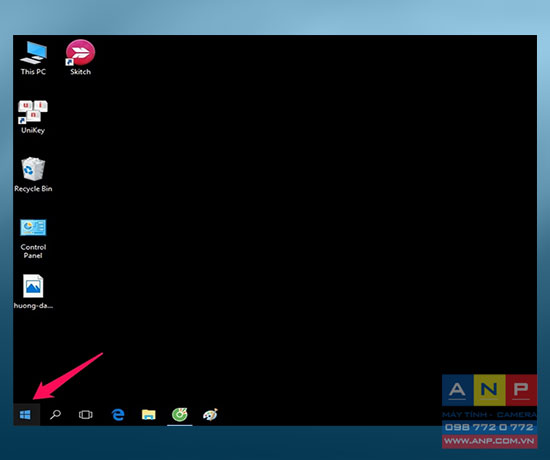Click the www.anp.com.vn website link

point(489,441)
